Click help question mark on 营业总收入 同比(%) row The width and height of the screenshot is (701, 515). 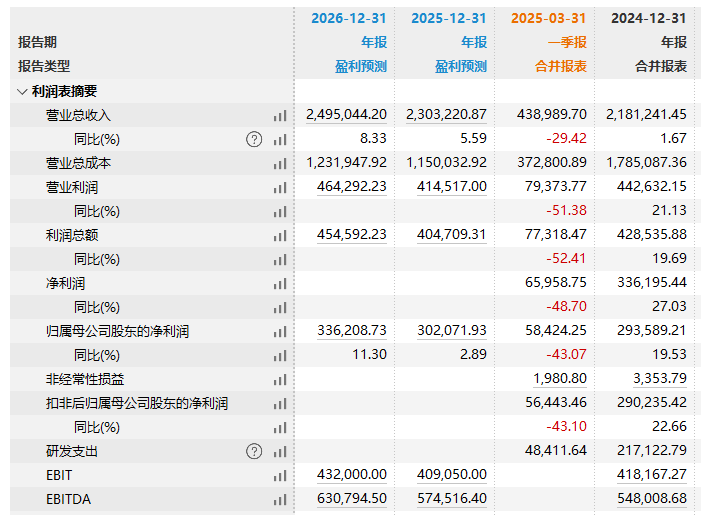pos(254,140)
